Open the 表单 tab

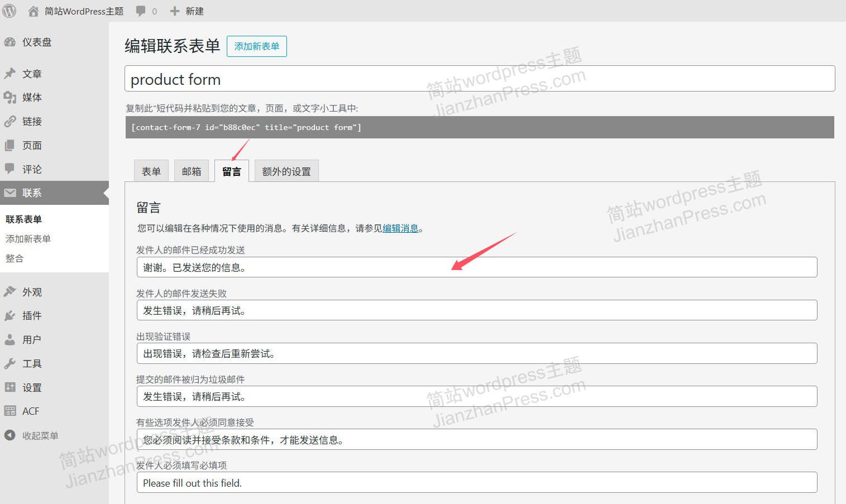151,171
